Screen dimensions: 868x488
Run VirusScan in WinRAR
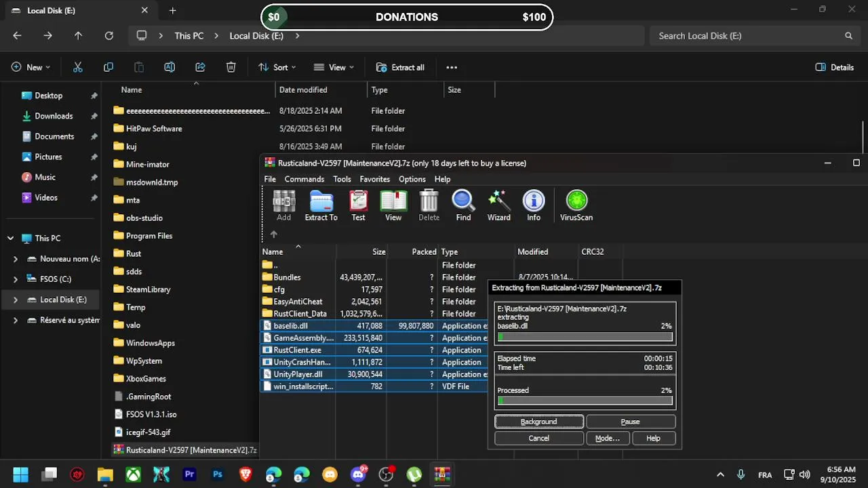(x=576, y=205)
